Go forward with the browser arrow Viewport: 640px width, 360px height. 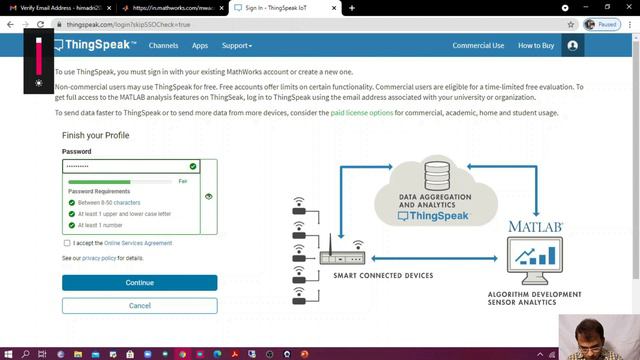click(x=25, y=24)
